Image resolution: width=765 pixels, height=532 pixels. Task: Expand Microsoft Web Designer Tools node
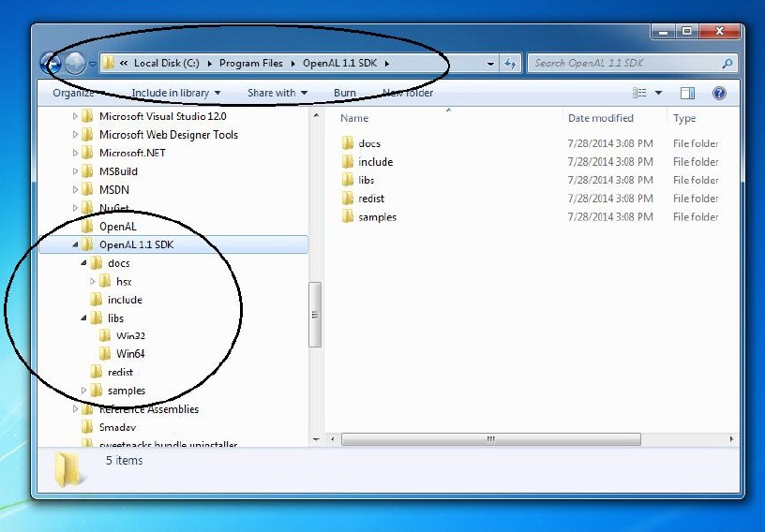point(75,135)
